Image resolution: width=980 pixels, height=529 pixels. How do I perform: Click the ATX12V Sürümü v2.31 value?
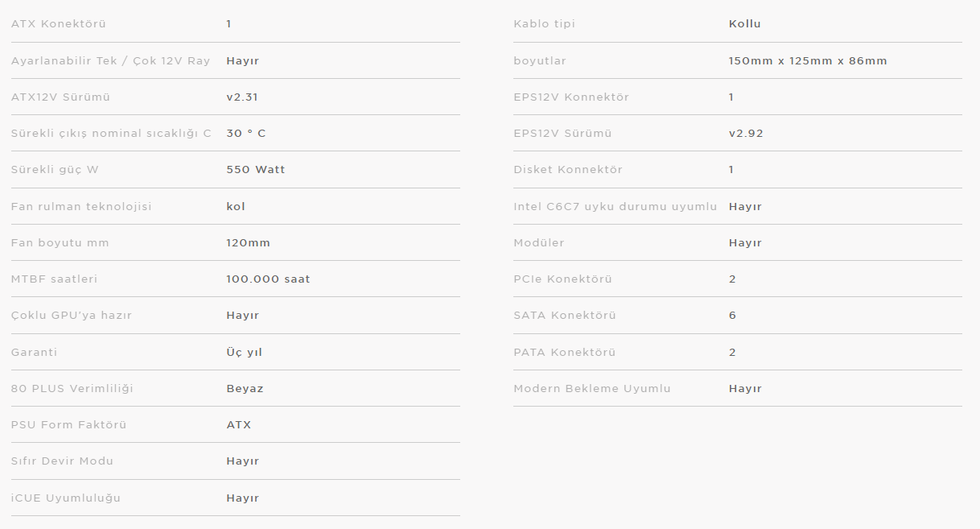(x=242, y=97)
